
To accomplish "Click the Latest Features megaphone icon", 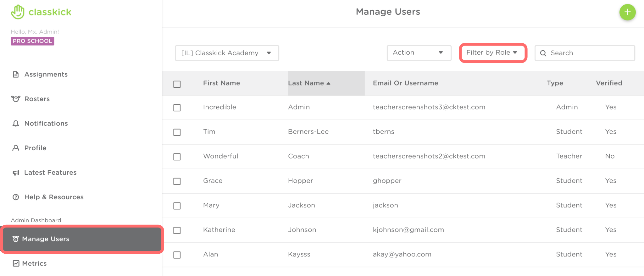I will click(x=16, y=173).
